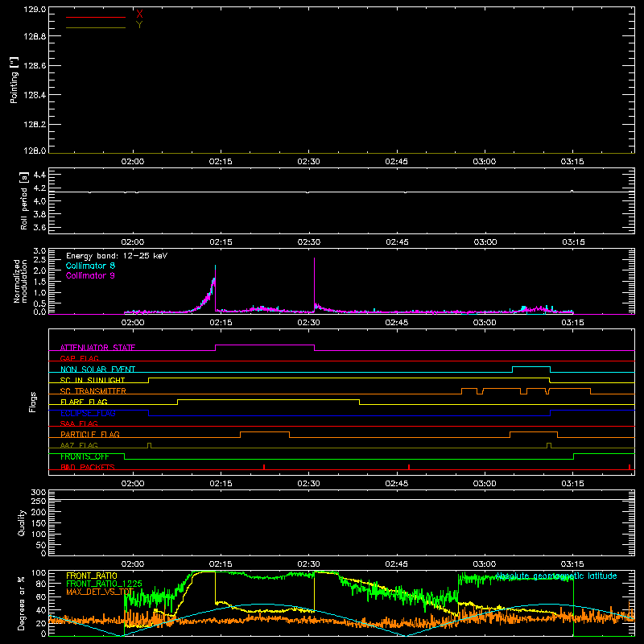644x644 pixels.
Task: Click the ATTENUATOR_STATE flag label
Action: [x=97, y=348]
